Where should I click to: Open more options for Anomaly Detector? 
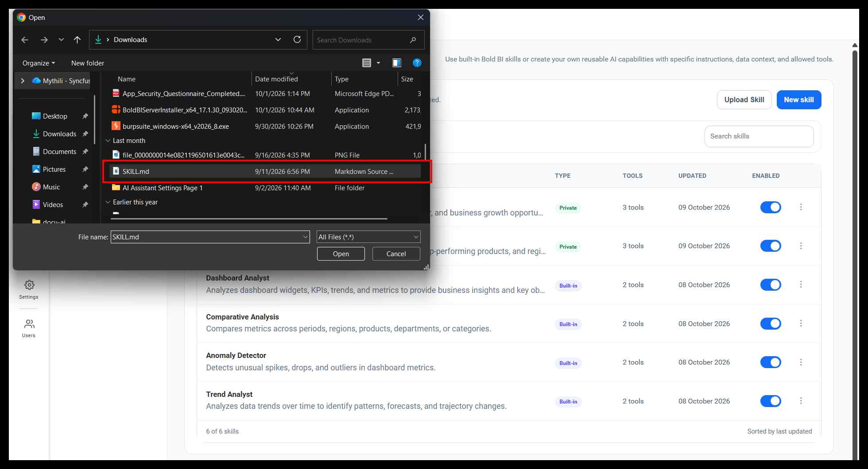click(801, 362)
